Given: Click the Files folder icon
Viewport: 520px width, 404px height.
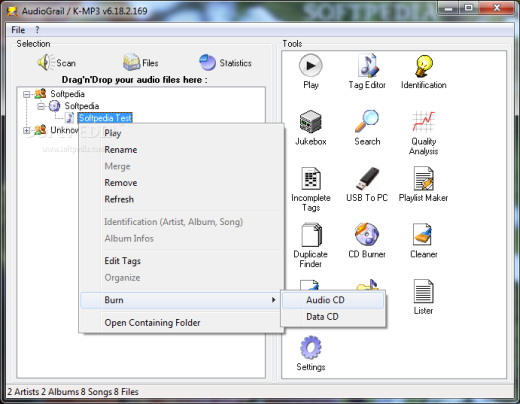Looking at the screenshot, I should (x=131, y=62).
